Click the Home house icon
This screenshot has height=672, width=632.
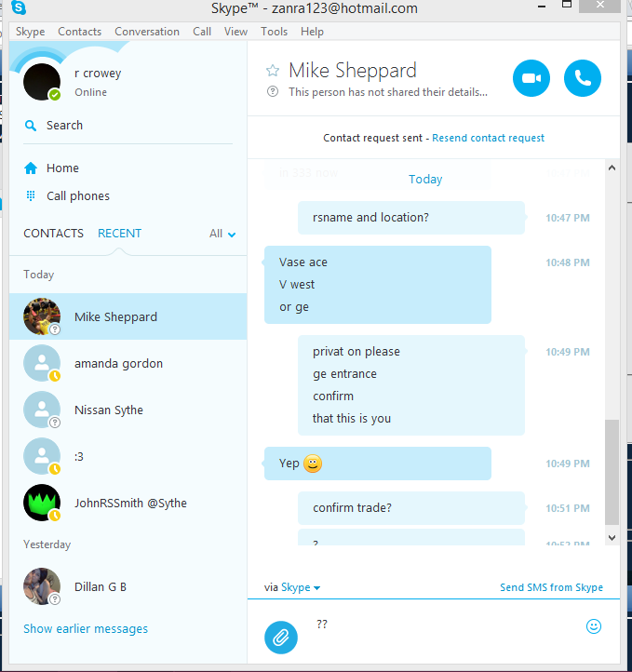click(31, 168)
